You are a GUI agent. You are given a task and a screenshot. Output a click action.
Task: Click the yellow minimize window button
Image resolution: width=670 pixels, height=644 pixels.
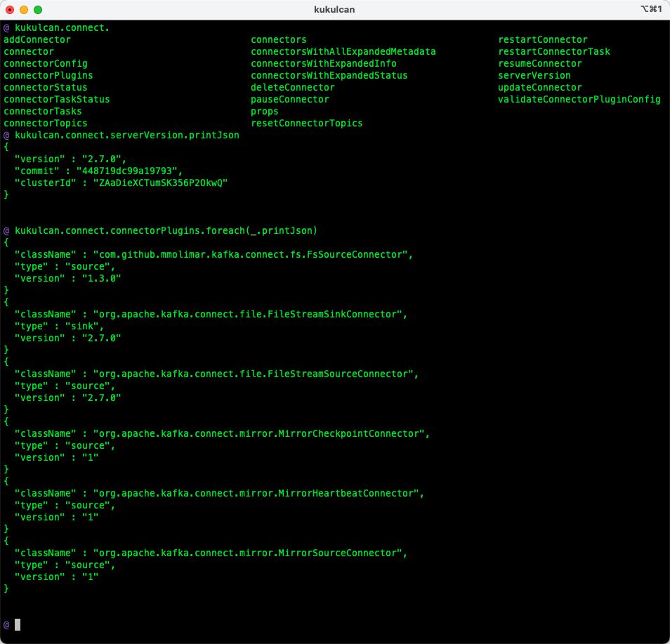24,9
